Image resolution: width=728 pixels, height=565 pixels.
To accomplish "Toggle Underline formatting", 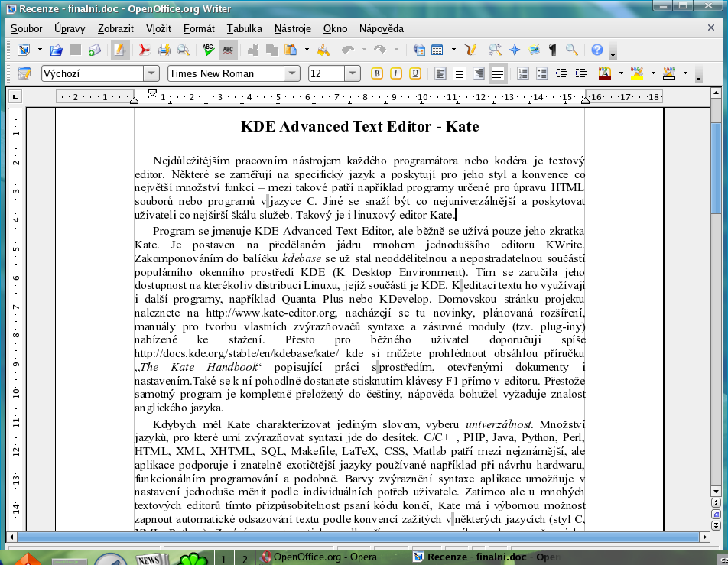I will pyautogui.click(x=415, y=73).
